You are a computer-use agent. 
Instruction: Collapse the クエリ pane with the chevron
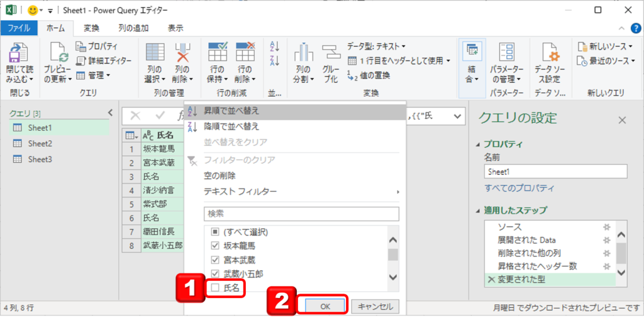coord(110,113)
